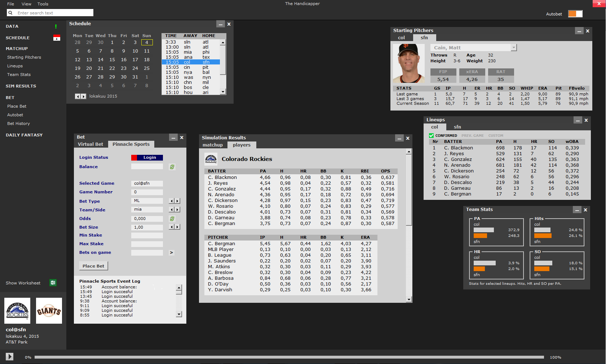Click the simulation progress bar

coord(289,357)
